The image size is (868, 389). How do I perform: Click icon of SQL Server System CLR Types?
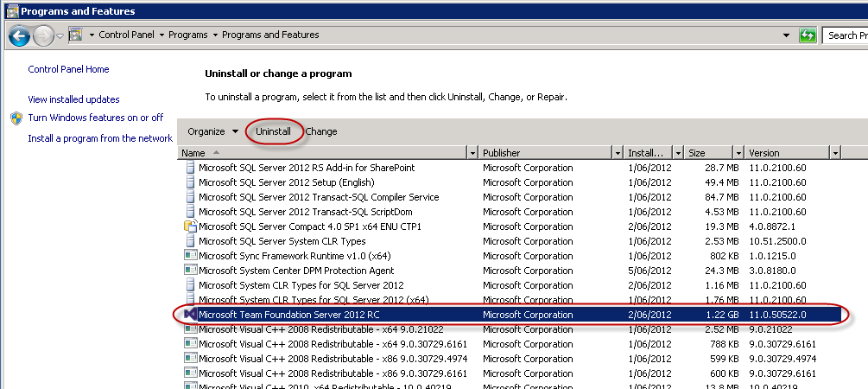pos(190,241)
